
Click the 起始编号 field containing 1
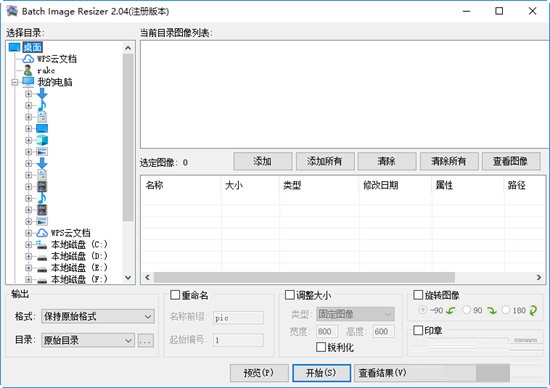(238, 340)
